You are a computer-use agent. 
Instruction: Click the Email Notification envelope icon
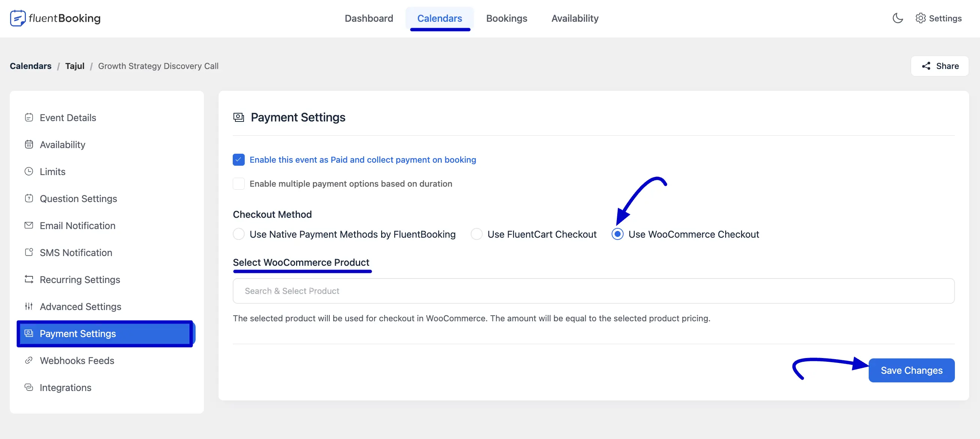point(29,226)
